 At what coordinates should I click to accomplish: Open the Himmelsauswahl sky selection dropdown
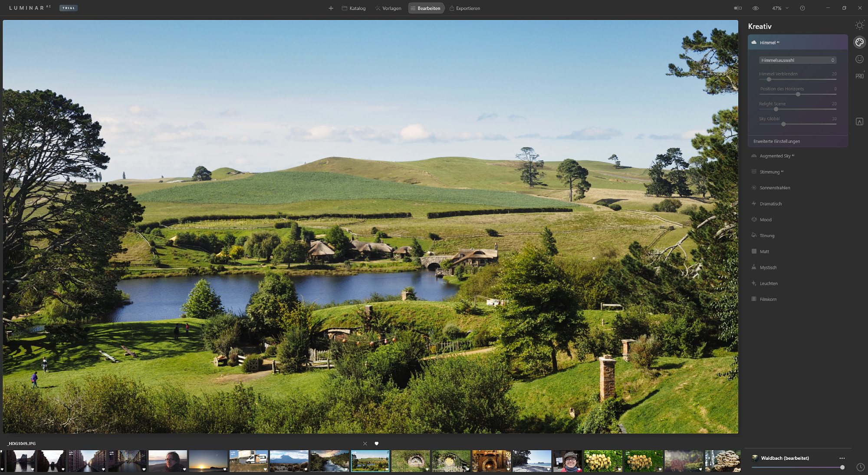coord(797,60)
